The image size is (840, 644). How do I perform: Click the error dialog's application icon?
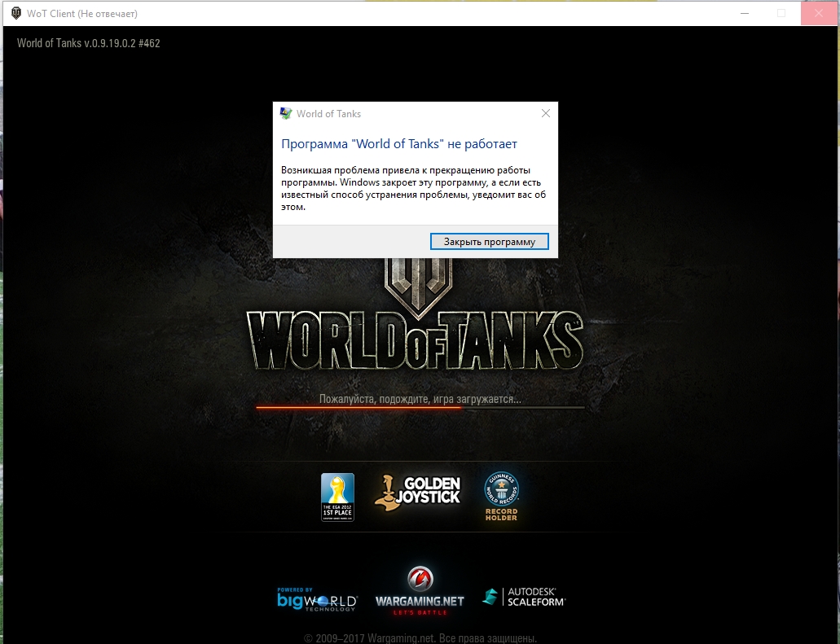pyautogui.click(x=286, y=113)
